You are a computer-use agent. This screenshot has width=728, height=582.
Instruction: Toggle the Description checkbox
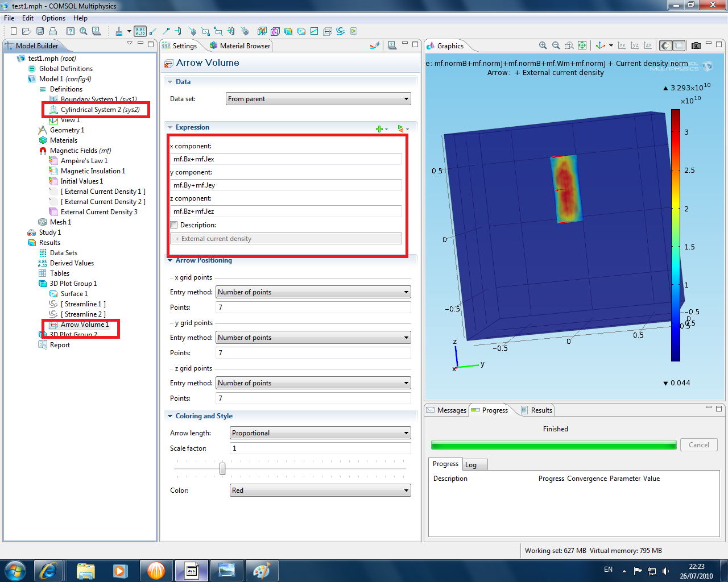point(174,225)
